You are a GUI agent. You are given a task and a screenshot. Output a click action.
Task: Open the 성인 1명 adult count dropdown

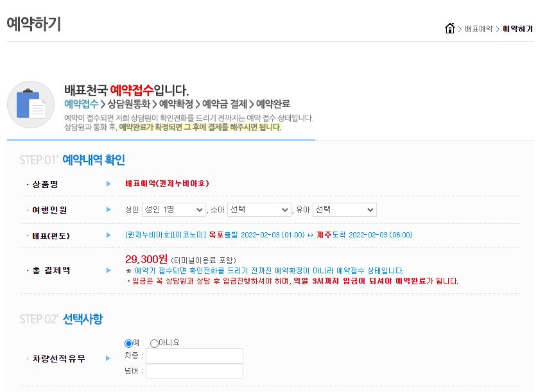point(173,210)
